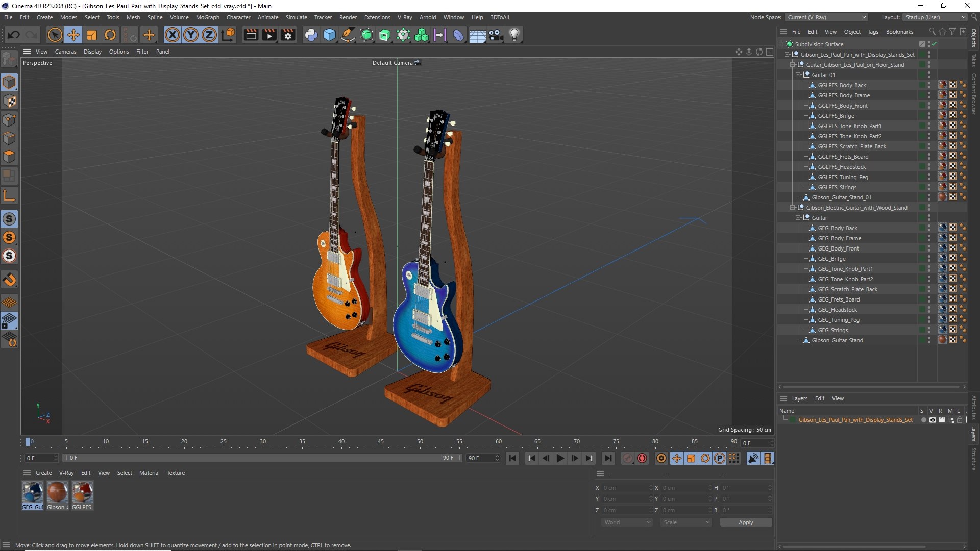The height and width of the screenshot is (551, 980).
Task: Select GGLPFS_Headstock object in tree
Action: click(x=842, y=167)
